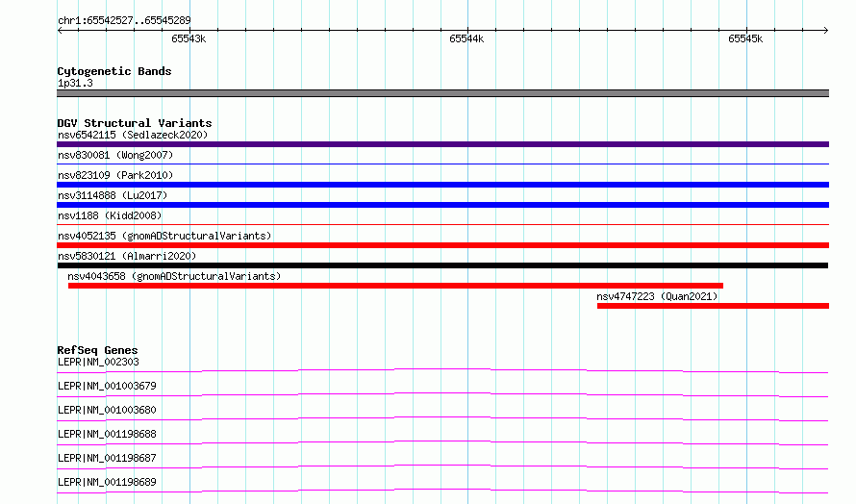Click the chr1:65542527..65545289 region label

(x=124, y=21)
